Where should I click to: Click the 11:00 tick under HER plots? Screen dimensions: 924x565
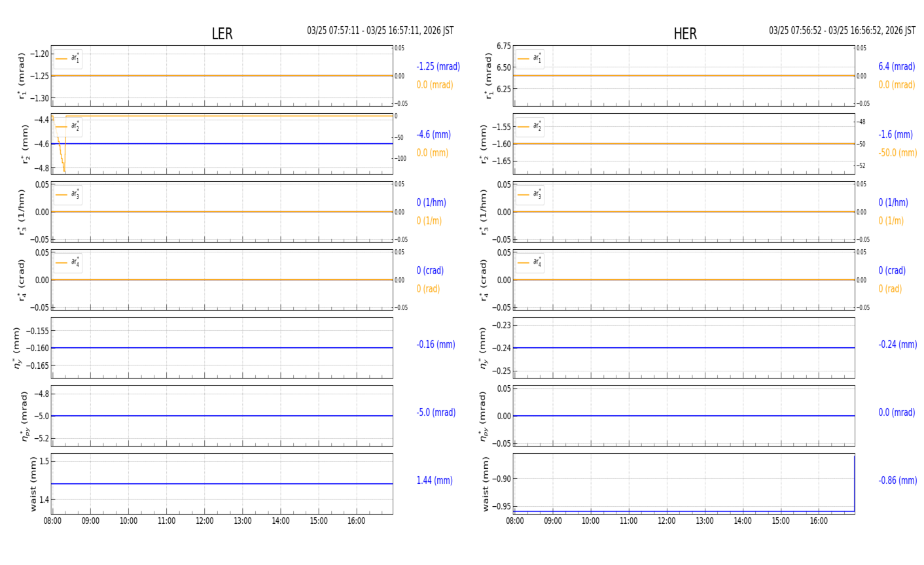click(629, 521)
